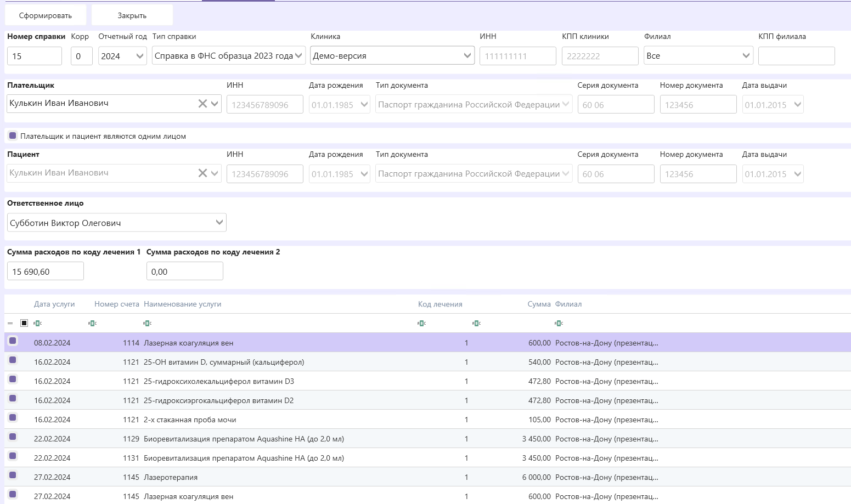This screenshot has width=851, height=504.
Task: Click the Сформировать button
Action: coord(46,15)
